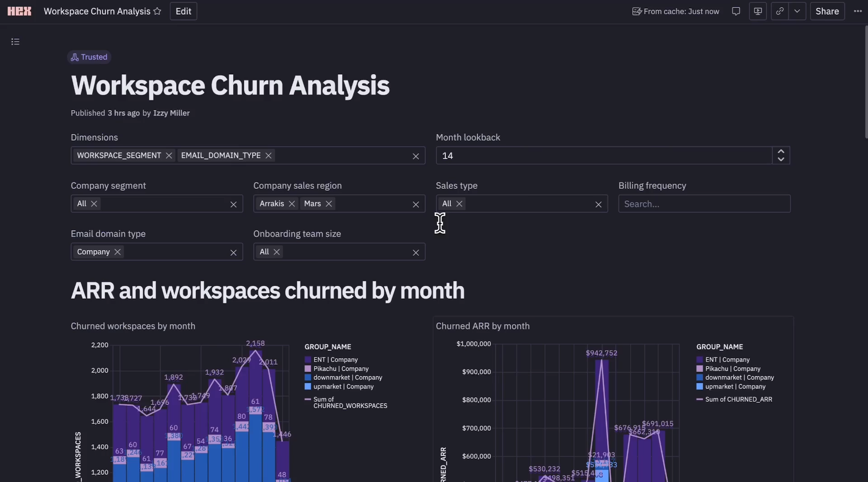868x482 pixels.
Task: Clear all Email domain type selections
Action: pyautogui.click(x=233, y=253)
